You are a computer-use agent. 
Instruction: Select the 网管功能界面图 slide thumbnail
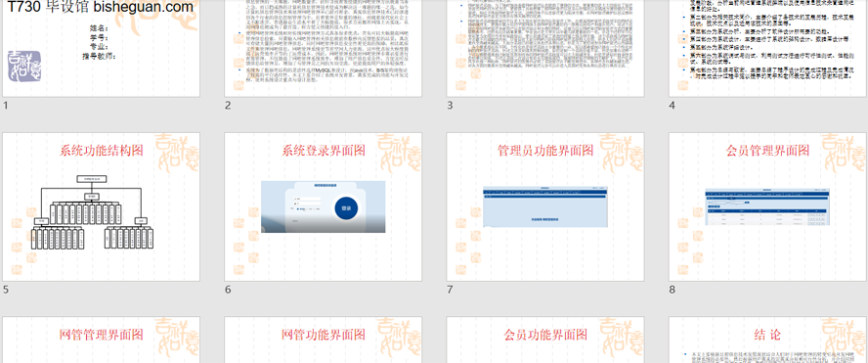(x=324, y=340)
